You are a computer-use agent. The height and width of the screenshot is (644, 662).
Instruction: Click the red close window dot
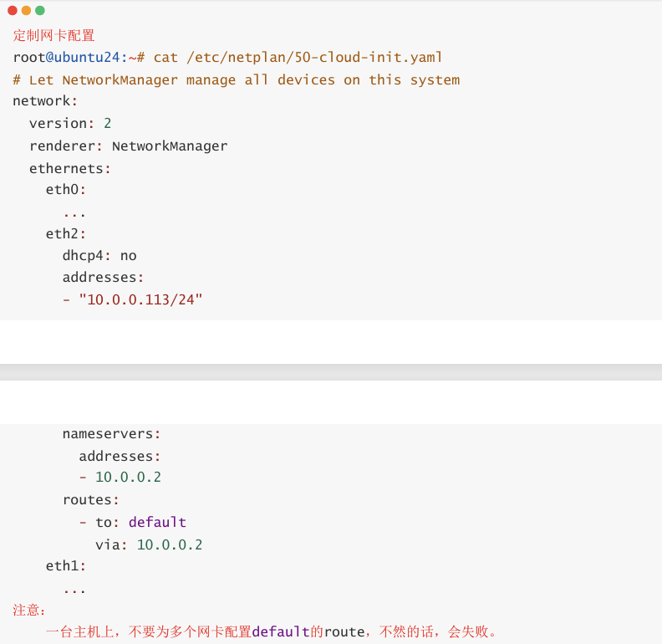pos(13,11)
